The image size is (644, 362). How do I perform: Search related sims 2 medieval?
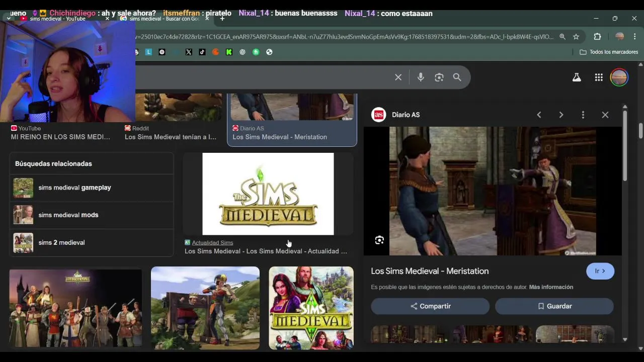[91, 242]
